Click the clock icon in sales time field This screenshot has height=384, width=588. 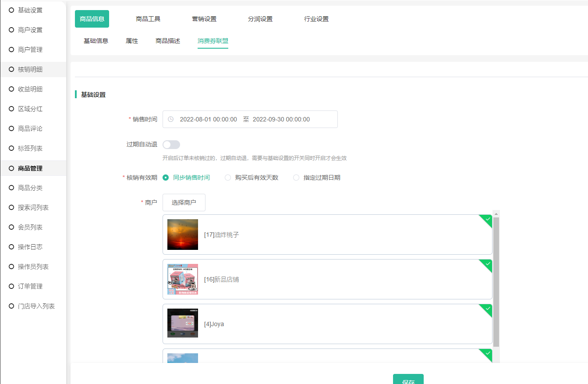coord(171,119)
